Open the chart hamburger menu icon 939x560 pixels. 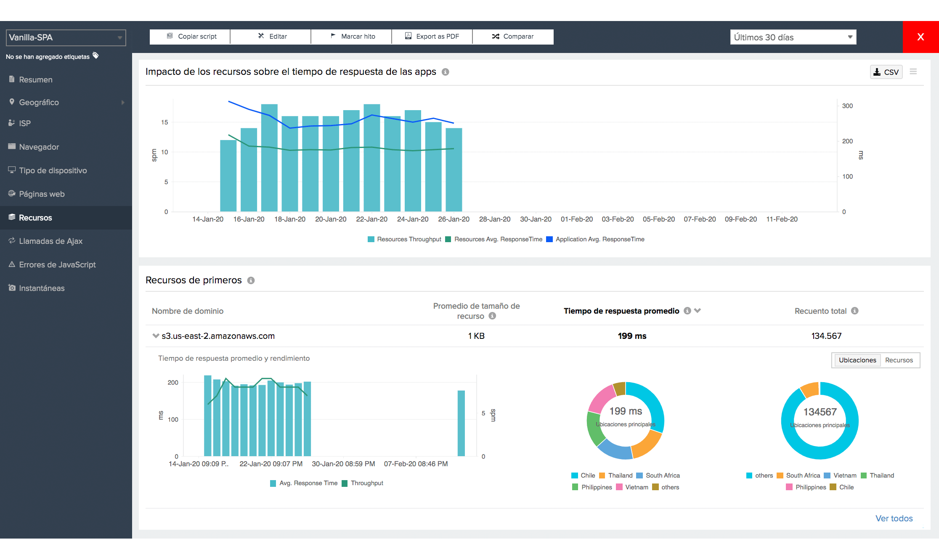tap(913, 71)
